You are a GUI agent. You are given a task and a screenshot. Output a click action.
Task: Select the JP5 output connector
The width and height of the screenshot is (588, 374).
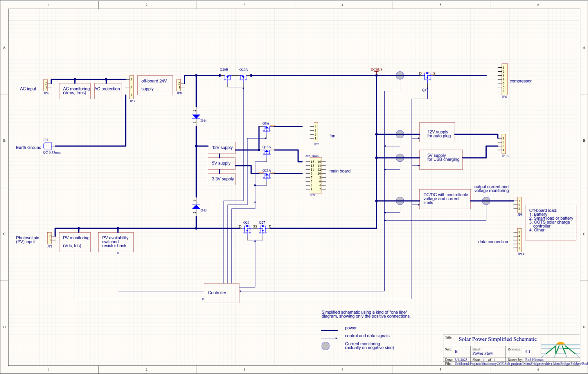[520, 205]
